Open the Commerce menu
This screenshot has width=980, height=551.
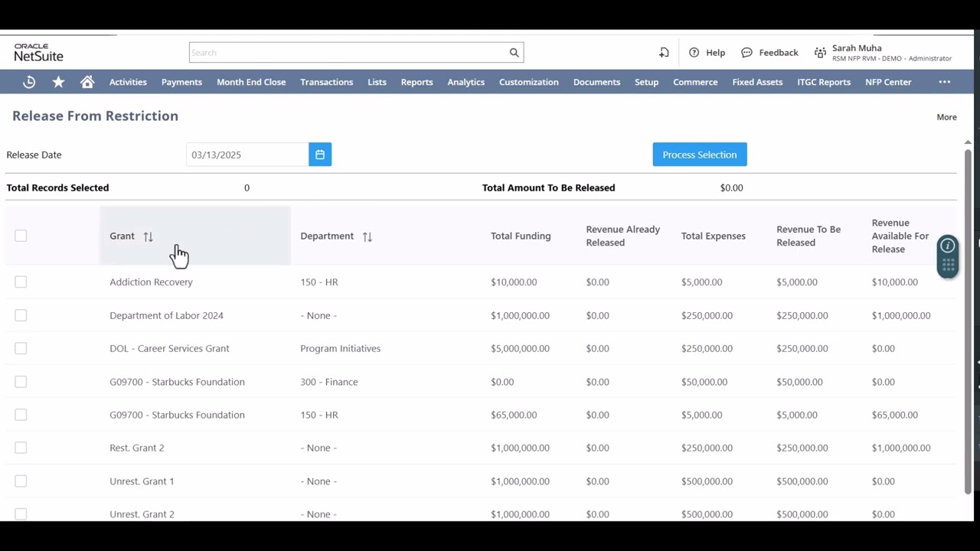(695, 82)
